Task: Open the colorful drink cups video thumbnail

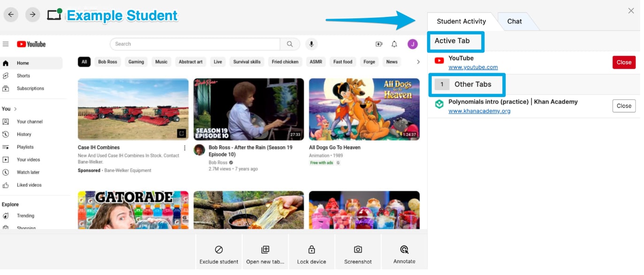Action: (364, 210)
